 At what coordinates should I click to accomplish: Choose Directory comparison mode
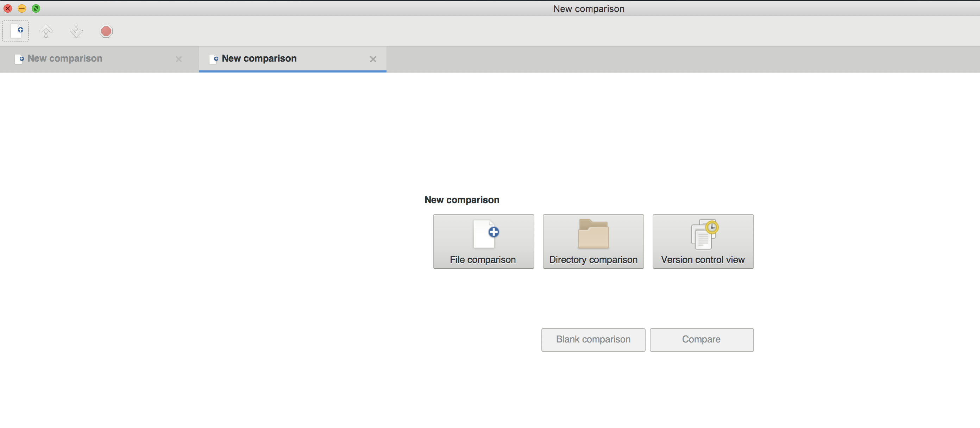[593, 241]
